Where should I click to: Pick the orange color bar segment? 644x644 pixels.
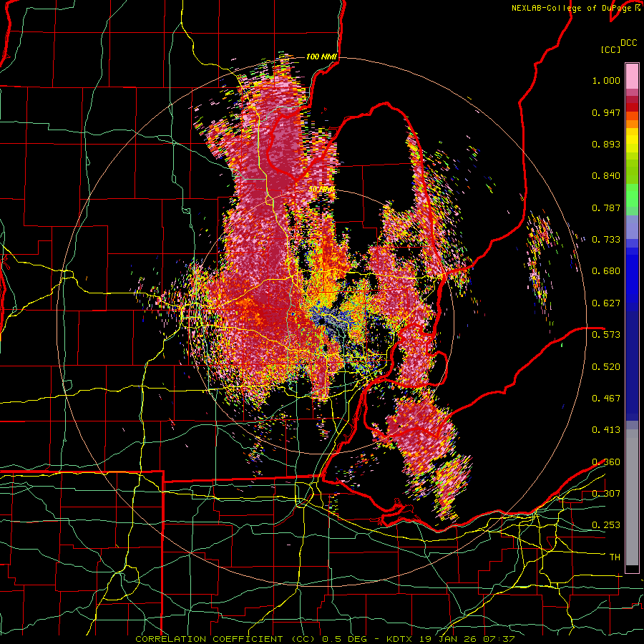pyautogui.click(x=632, y=124)
